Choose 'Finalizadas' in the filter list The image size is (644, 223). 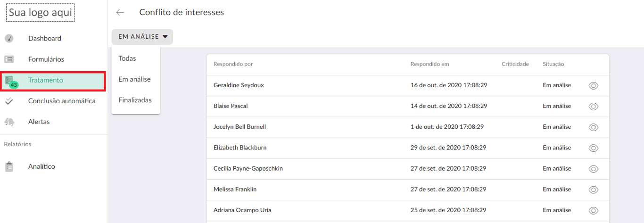tap(135, 100)
